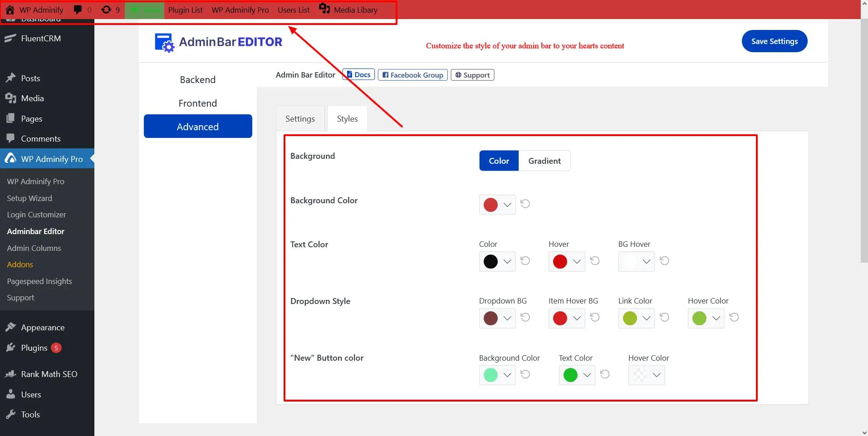Click the updates refresh icon showing 9
Image resolution: width=868 pixels, height=436 pixels.
pyautogui.click(x=106, y=10)
